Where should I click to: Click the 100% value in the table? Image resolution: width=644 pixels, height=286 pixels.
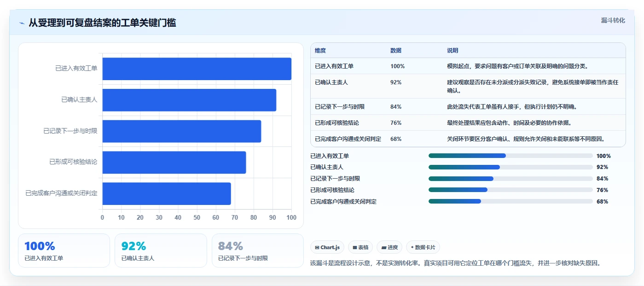click(397, 66)
